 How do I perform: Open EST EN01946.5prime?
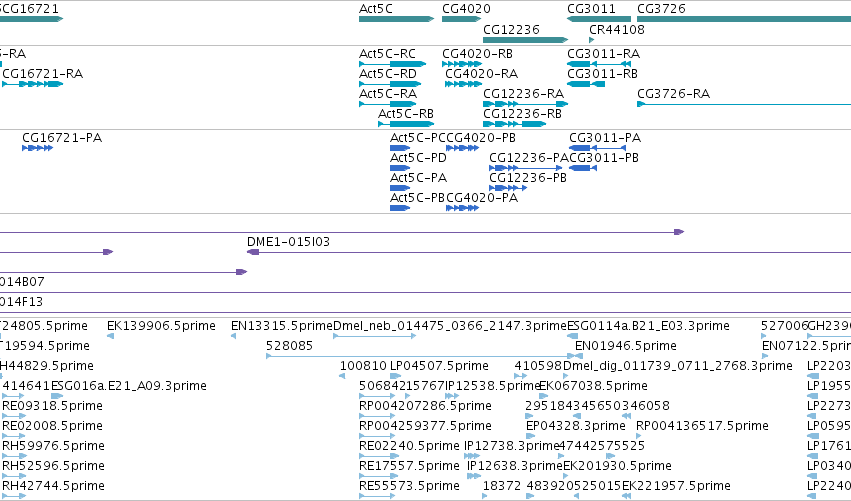626,346
